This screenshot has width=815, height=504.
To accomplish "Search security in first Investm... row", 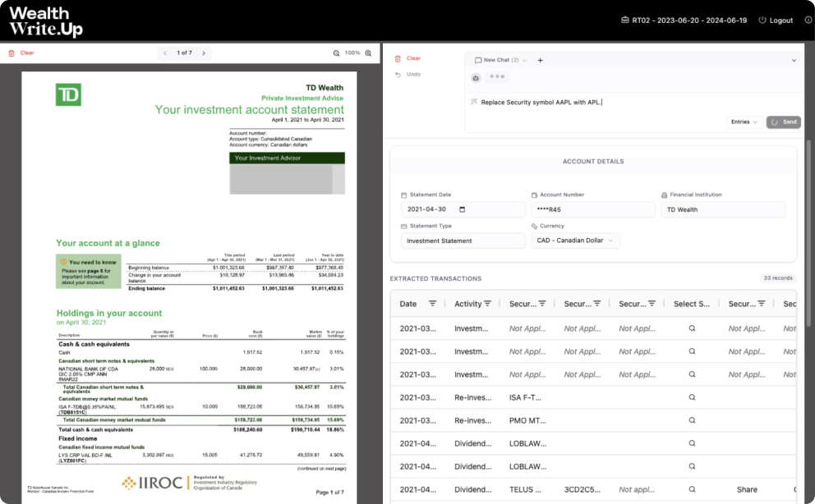I will point(692,328).
